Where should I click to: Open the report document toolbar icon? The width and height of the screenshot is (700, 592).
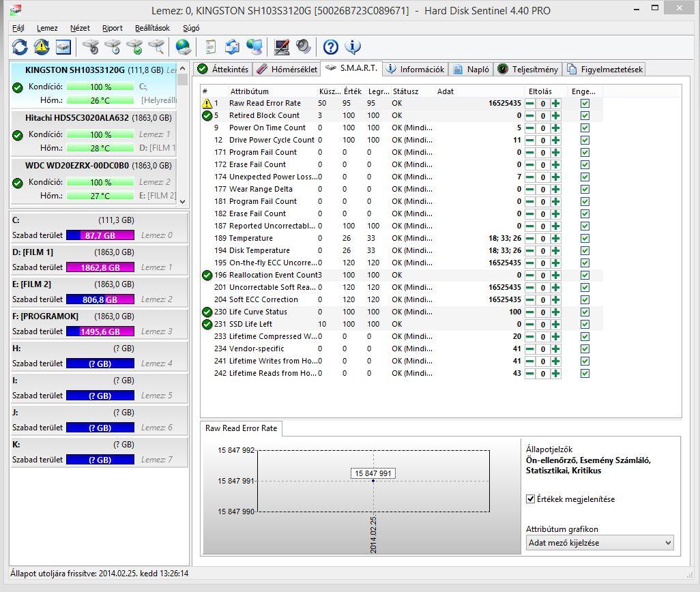(x=211, y=47)
